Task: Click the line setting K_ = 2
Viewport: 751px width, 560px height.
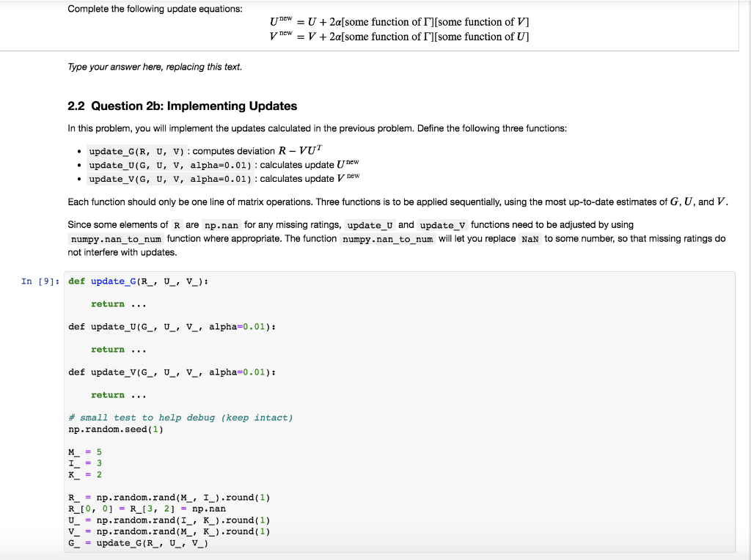Action: click(84, 474)
